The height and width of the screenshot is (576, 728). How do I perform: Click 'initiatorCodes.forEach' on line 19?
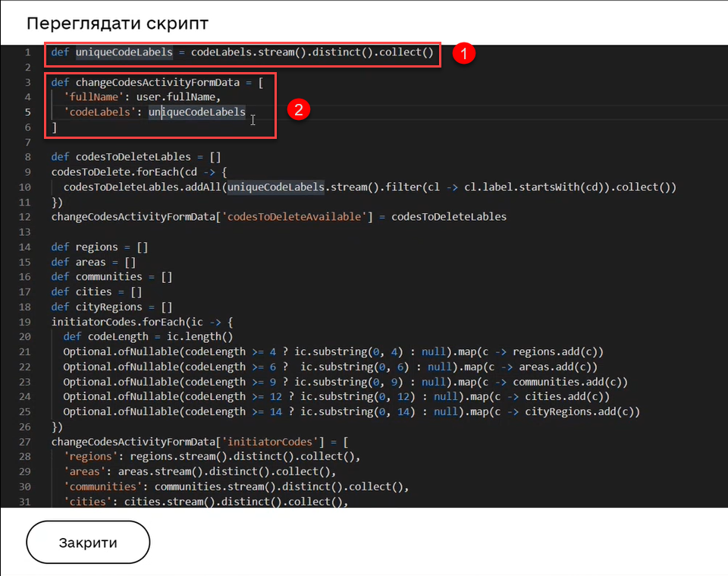(118, 322)
